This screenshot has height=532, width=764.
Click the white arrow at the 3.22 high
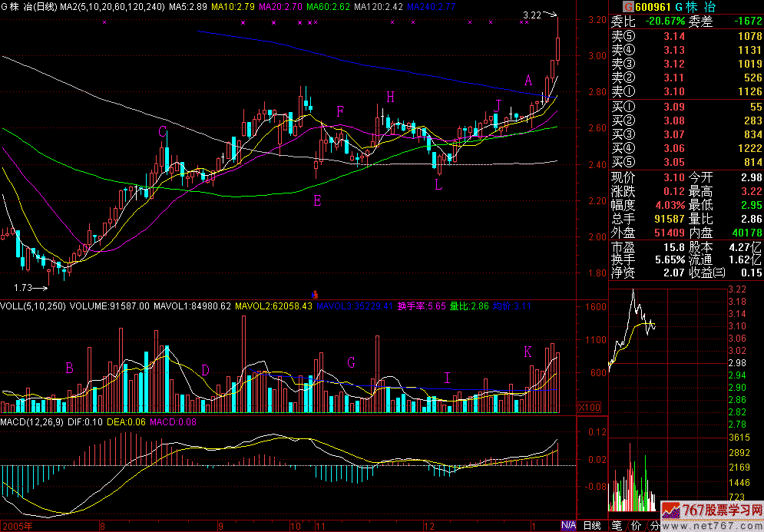click(x=551, y=15)
